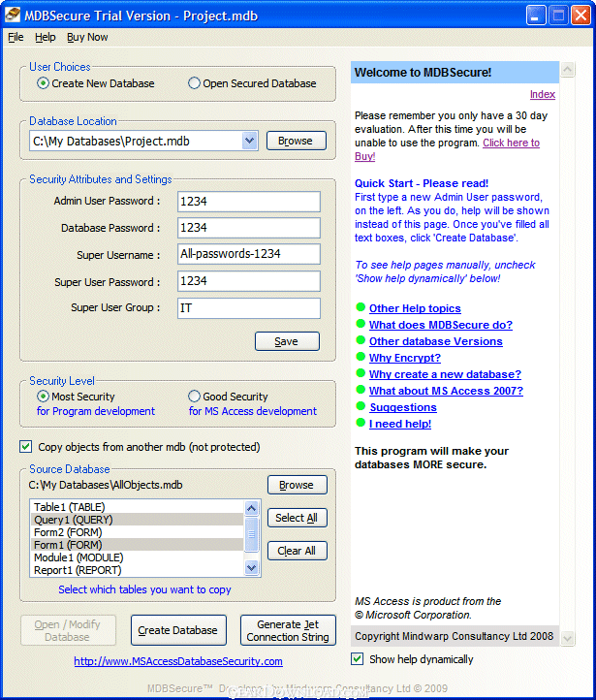
Task: Open Other database Versions link
Action: (436, 341)
